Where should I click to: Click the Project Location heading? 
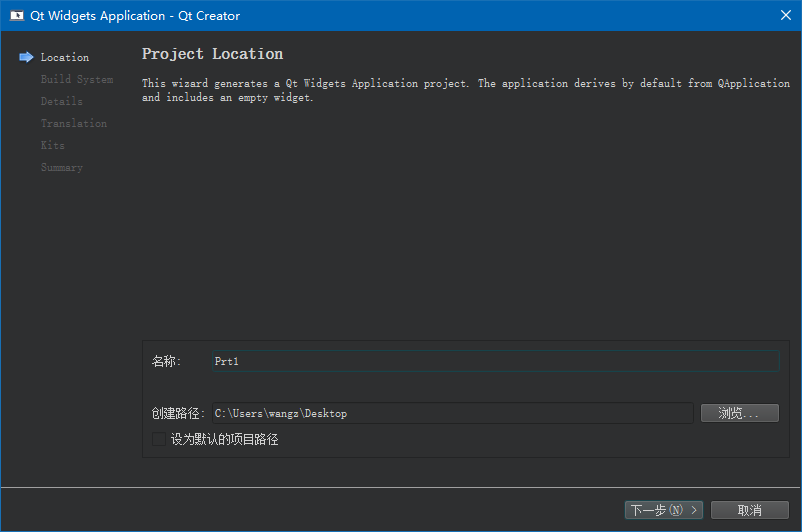click(212, 54)
